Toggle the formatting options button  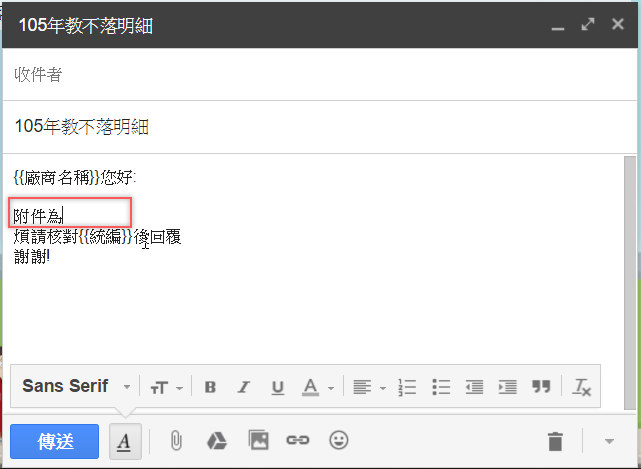125,442
